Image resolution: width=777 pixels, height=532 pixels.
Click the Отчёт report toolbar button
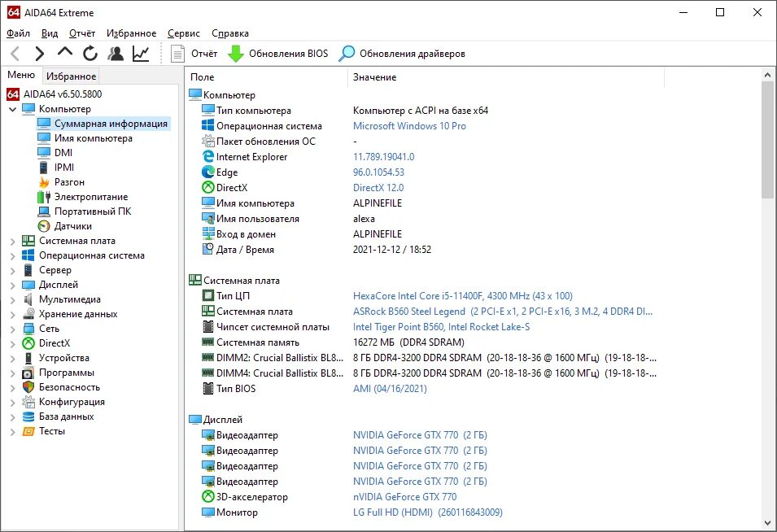(x=194, y=54)
